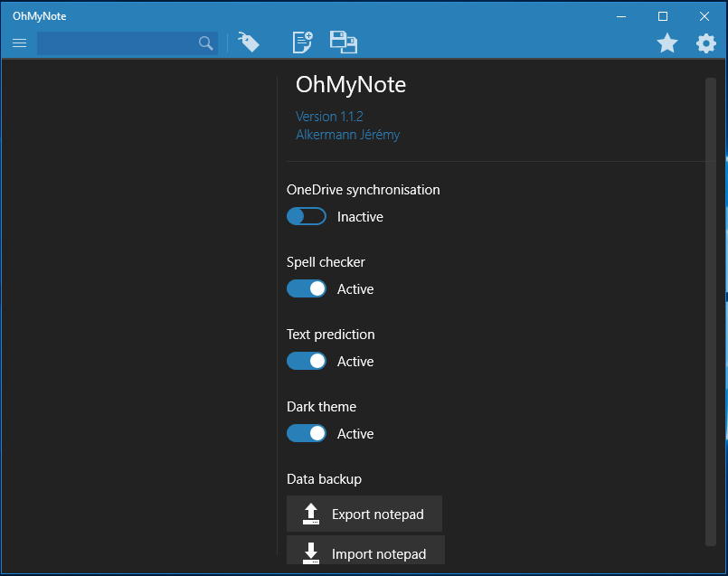Screen dimensions: 728x576
Task: Click the Inactive status text
Action: pyautogui.click(x=360, y=217)
